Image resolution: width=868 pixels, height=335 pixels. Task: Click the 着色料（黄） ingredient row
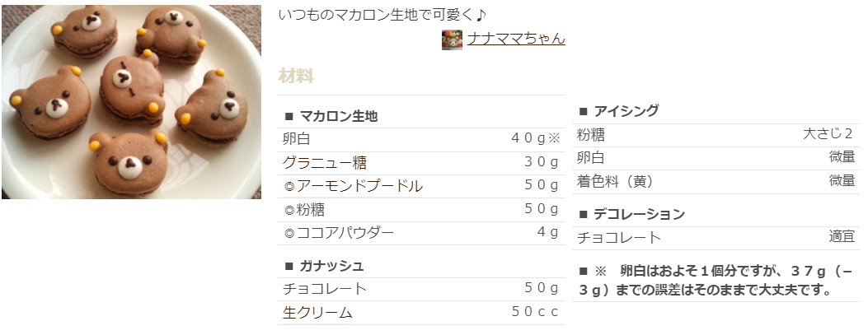pos(716,181)
